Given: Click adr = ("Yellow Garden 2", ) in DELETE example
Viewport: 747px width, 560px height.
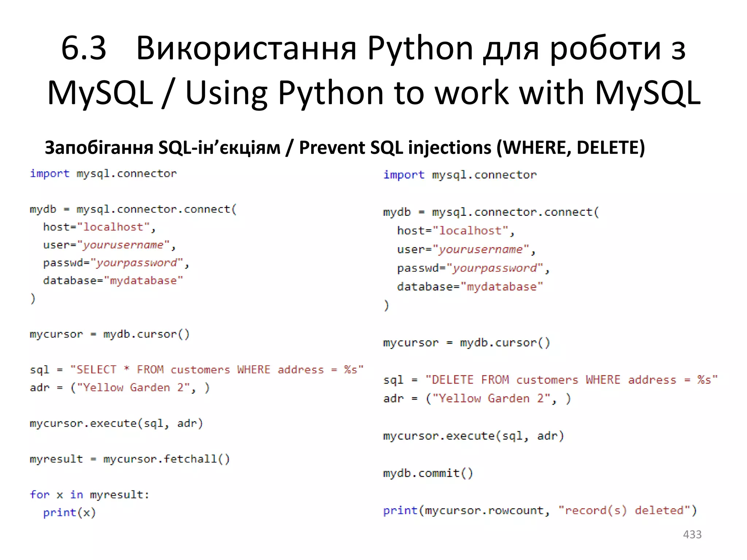Looking at the screenshot, I should pyautogui.click(x=477, y=398).
